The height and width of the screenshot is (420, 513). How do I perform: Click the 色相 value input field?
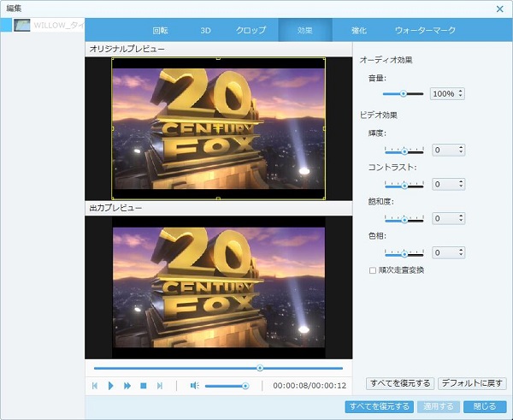coord(445,252)
